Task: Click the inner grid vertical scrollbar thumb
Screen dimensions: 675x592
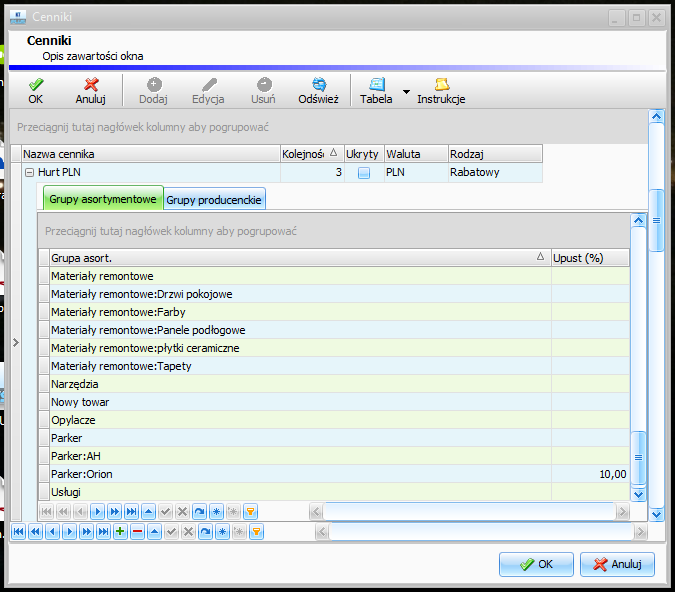Action: click(x=638, y=458)
